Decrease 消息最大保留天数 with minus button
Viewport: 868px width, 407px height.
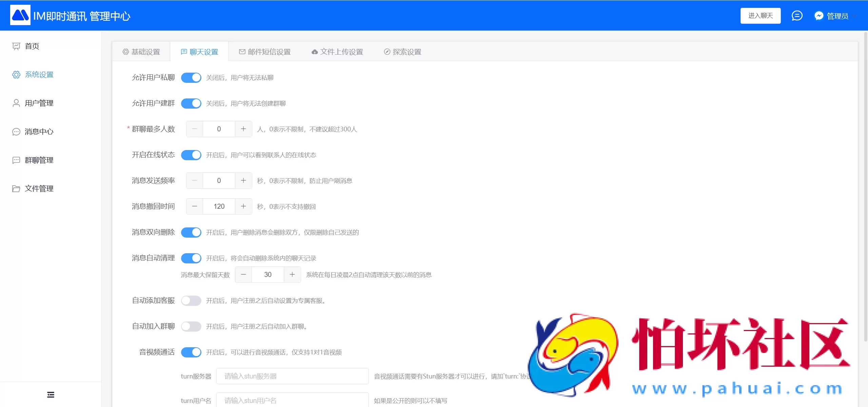tap(243, 275)
